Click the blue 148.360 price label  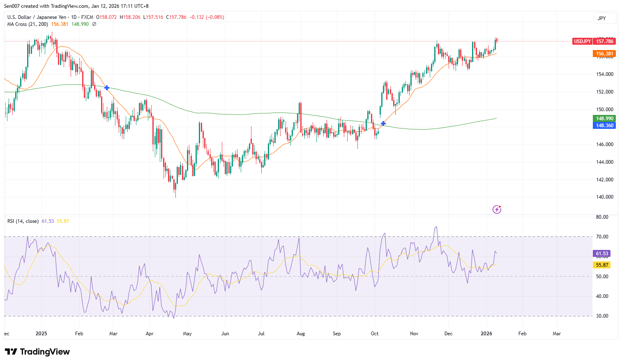tap(604, 126)
